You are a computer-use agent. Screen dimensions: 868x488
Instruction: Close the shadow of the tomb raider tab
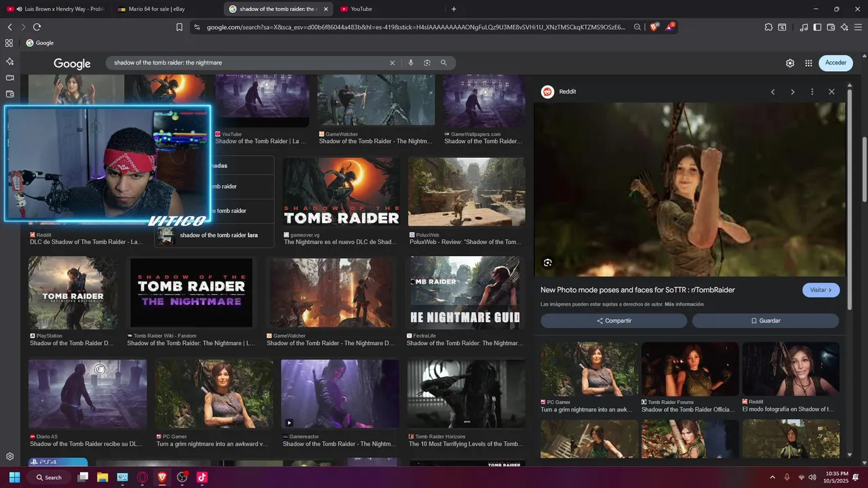tap(325, 9)
